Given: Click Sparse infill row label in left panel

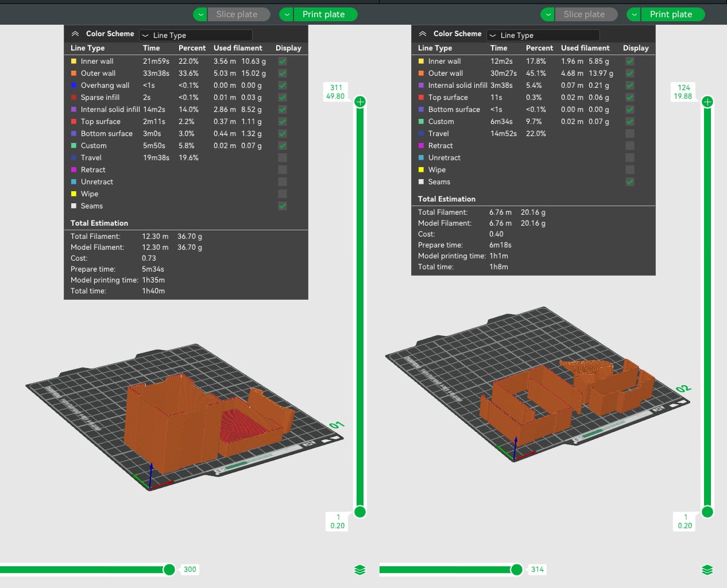Looking at the screenshot, I should pyautogui.click(x=100, y=98).
